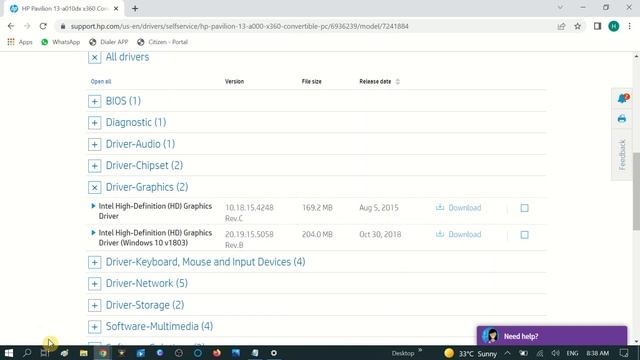The width and height of the screenshot is (640, 360).
Task: Open File Explorer from the taskbar
Action: [83, 353]
